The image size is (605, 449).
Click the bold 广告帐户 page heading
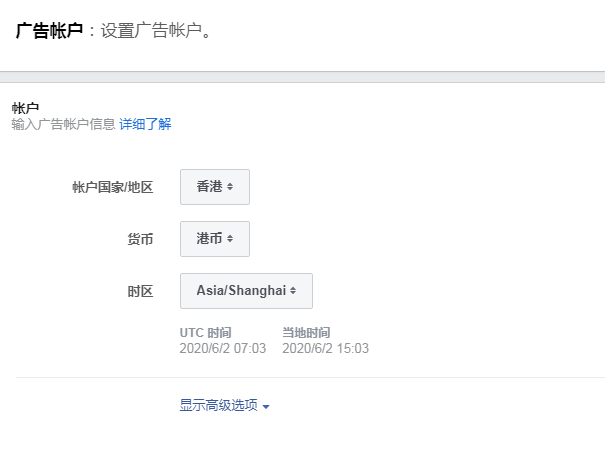[x=48, y=31]
